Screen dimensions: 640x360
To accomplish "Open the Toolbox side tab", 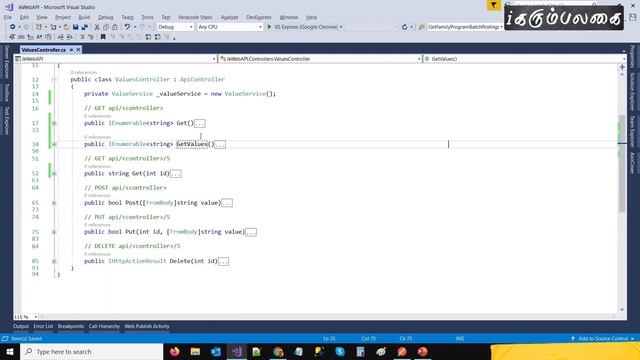I will [7, 93].
